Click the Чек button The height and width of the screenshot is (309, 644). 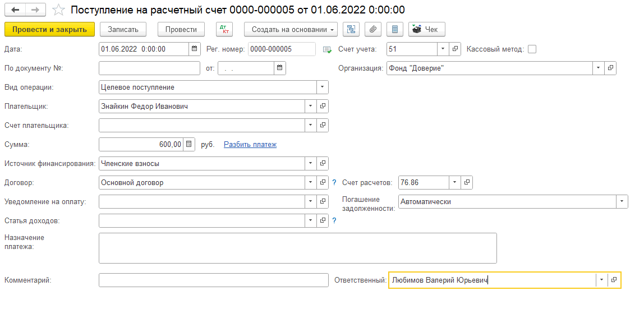coord(427,29)
